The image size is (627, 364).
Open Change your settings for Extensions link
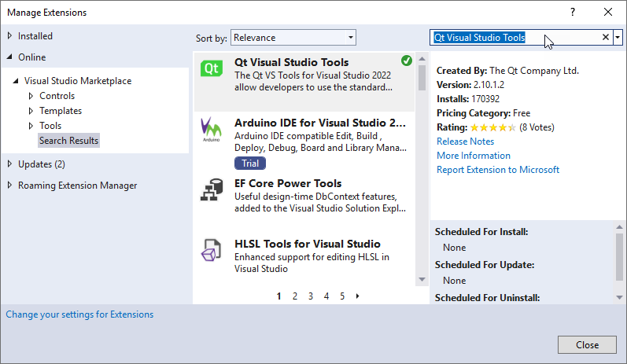point(79,314)
